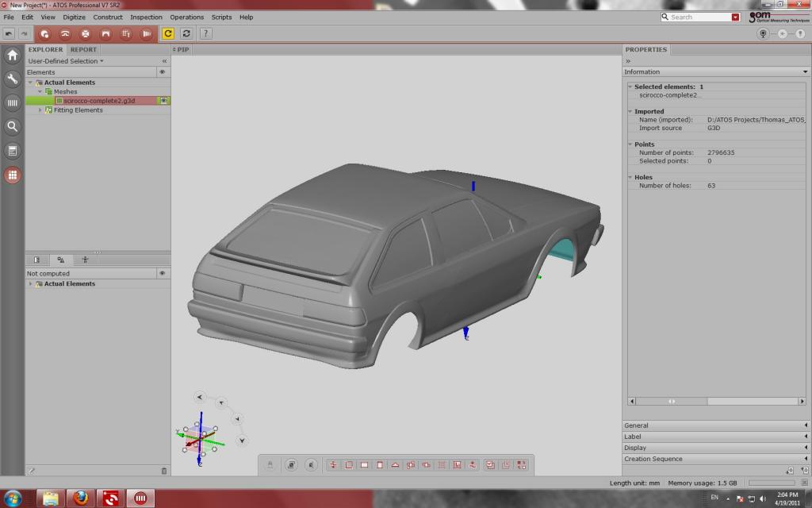Screen dimensions: 812x508
Task: Open the wrench tools sidebar icon
Action: (x=12, y=79)
